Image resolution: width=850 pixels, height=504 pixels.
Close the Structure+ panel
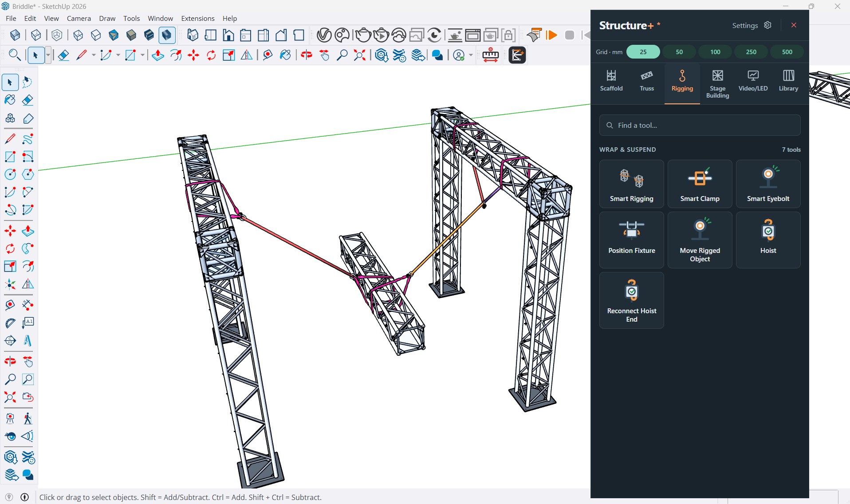[794, 25]
